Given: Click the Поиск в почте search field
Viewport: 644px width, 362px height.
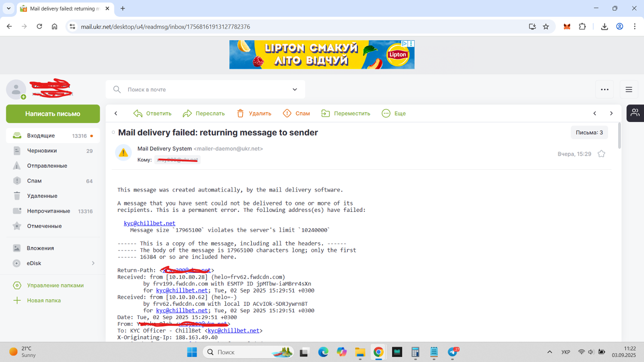Looking at the screenshot, I should pyautogui.click(x=202, y=90).
